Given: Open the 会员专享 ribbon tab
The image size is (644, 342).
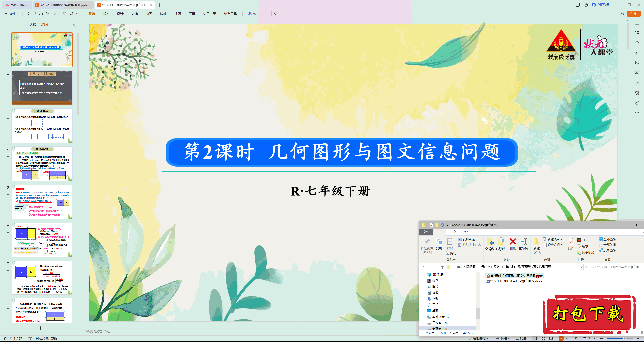Looking at the screenshot, I should (x=209, y=14).
